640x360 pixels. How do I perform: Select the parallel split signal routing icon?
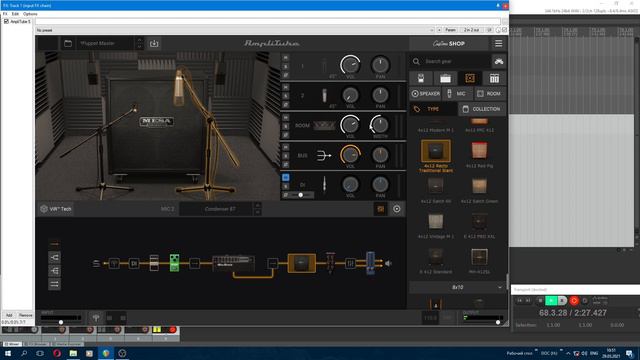tap(54, 257)
